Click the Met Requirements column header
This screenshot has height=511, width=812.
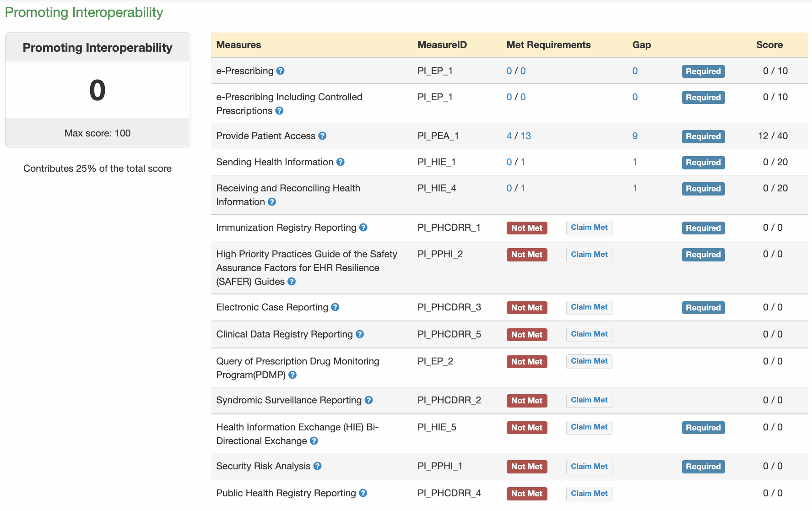pos(548,45)
